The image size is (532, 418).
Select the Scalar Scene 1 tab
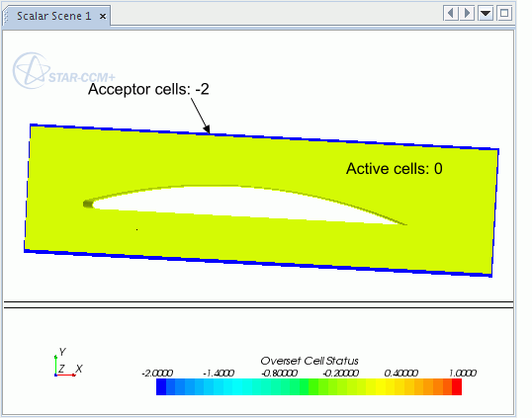(54, 16)
